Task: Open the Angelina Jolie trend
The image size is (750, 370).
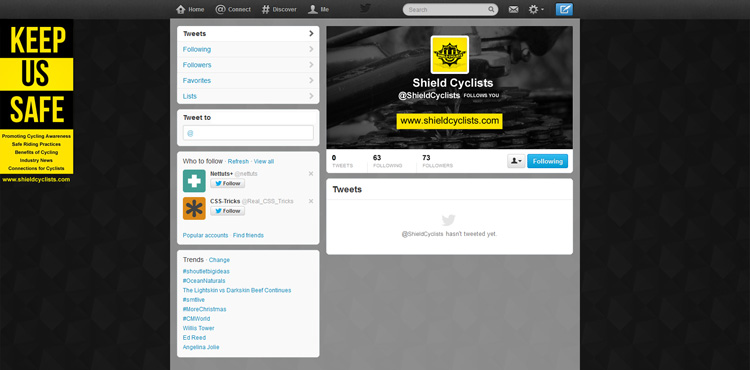Action: tap(201, 347)
